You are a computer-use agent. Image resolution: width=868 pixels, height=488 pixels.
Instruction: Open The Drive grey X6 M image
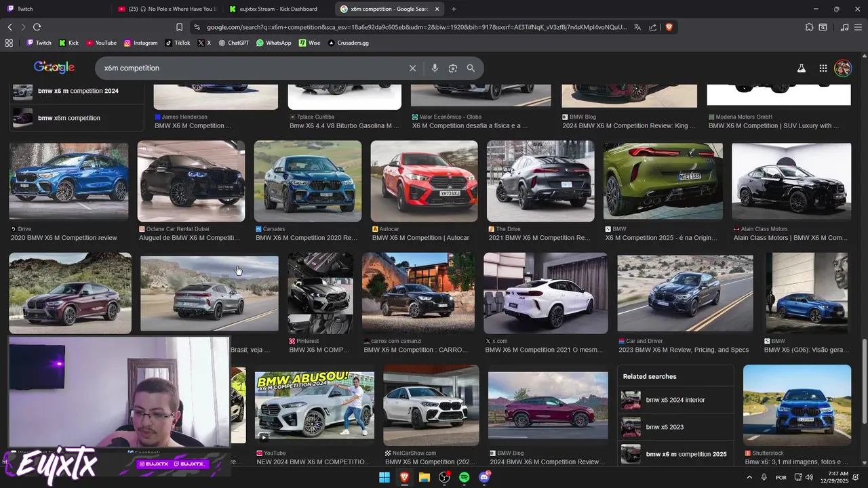[540, 182]
